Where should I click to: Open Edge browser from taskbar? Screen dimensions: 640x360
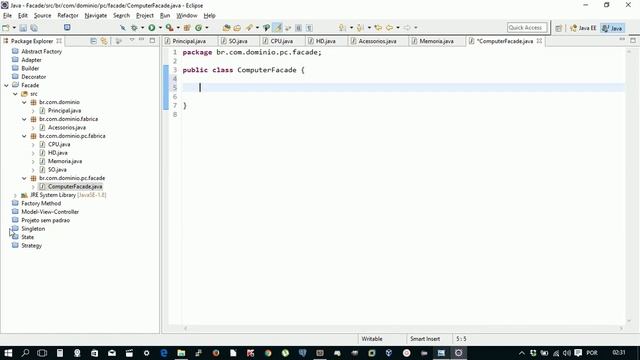(x=164, y=353)
